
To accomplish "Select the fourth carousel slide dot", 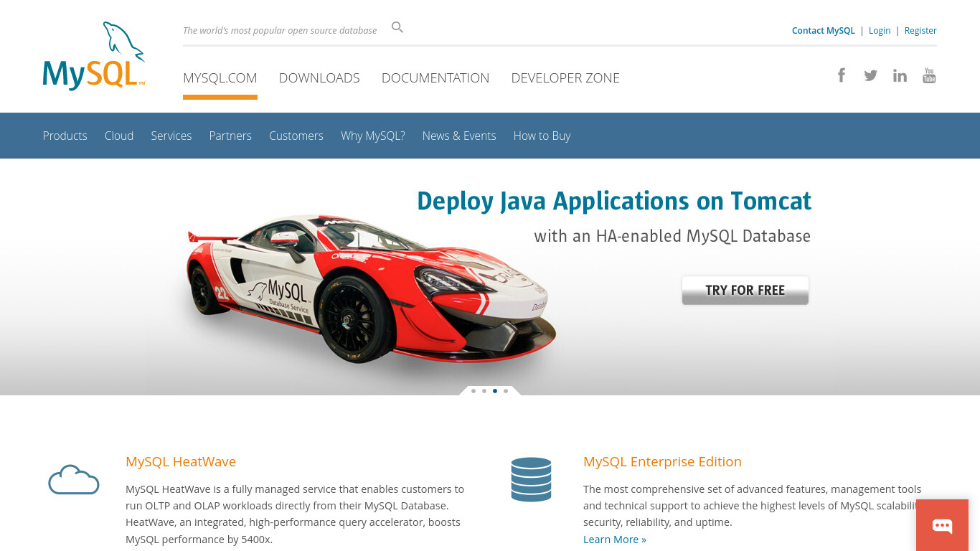I will point(506,391).
